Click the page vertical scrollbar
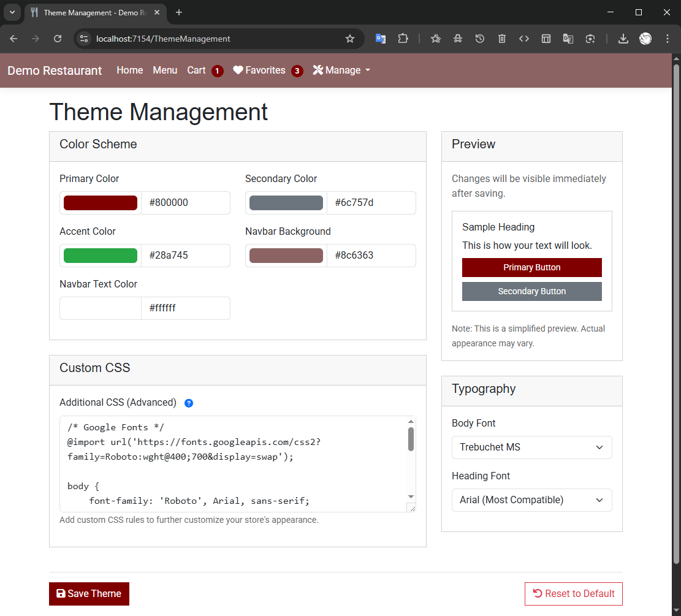681x616 pixels. pyautogui.click(x=676, y=314)
